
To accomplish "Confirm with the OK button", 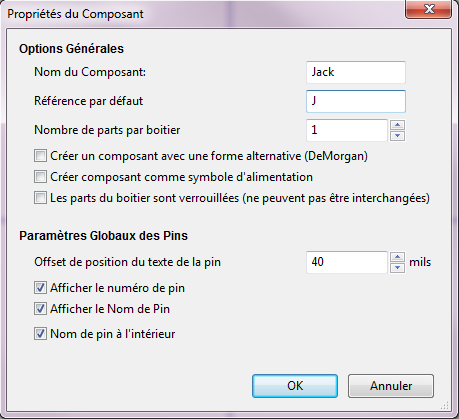I will click(x=295, y=386).
